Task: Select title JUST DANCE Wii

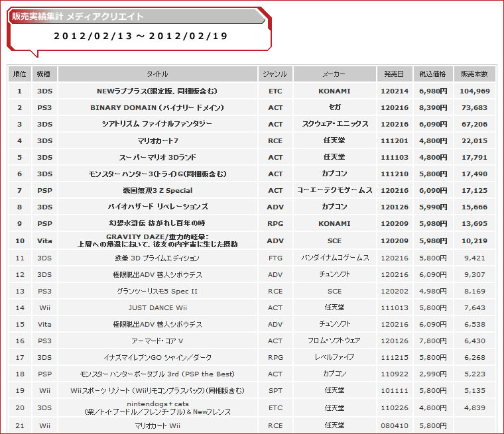Action: (x=158, y=307)
